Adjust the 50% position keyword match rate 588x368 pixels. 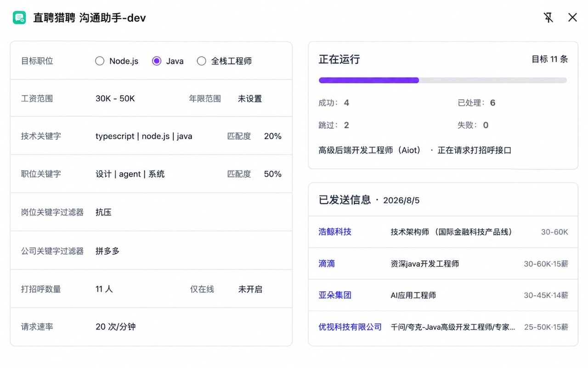[273, 174]
